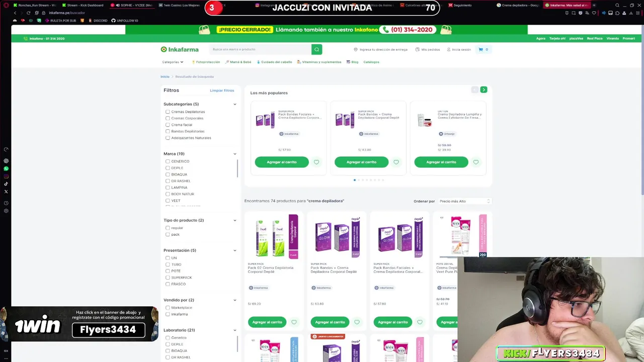Viewport: 644px width, 362px height.
Task: Open the Catálogos link
Action: (371, 62)
